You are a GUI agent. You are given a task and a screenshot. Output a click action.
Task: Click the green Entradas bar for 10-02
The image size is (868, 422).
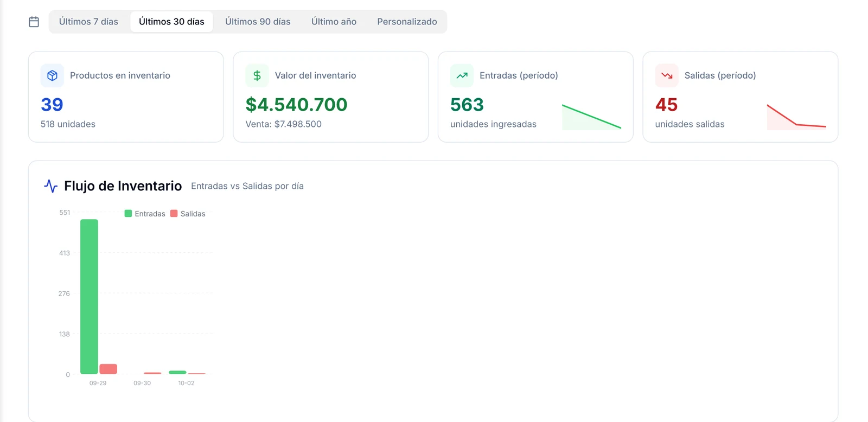pyautogui.click(x=177, y=372)
